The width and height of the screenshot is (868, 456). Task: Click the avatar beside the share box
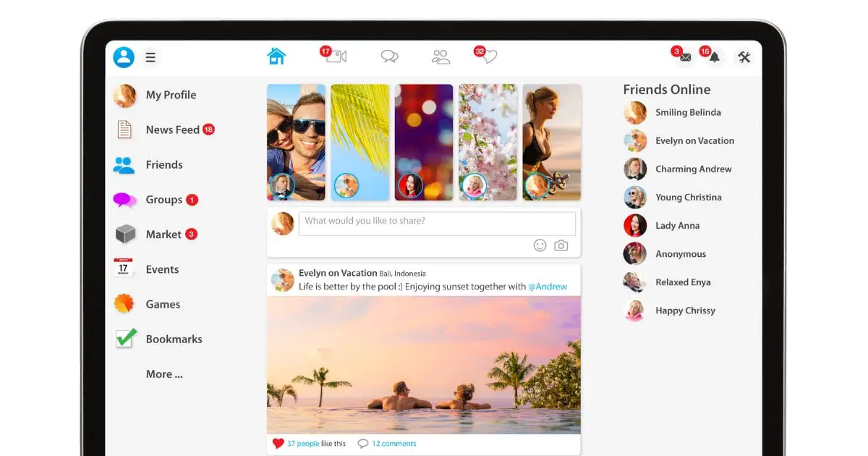click(x=282, y=223)
